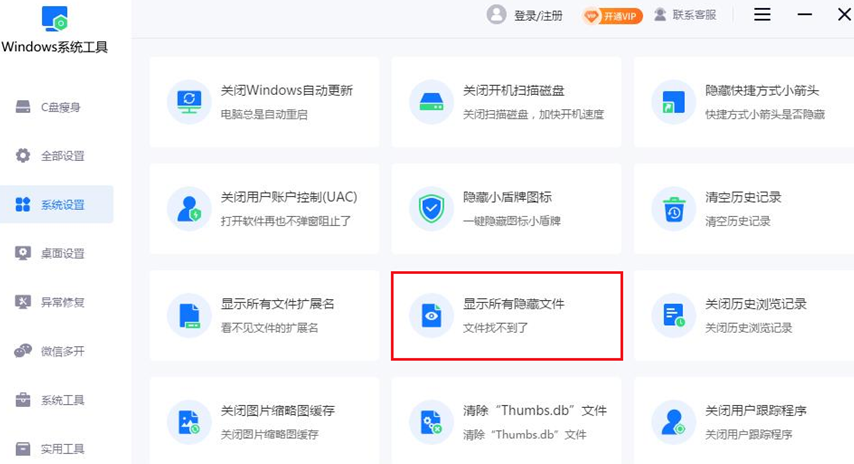854x464 pixels.
Task: Click the 关闭用户跟踪程序 heading
Action: tap(756, 411)
